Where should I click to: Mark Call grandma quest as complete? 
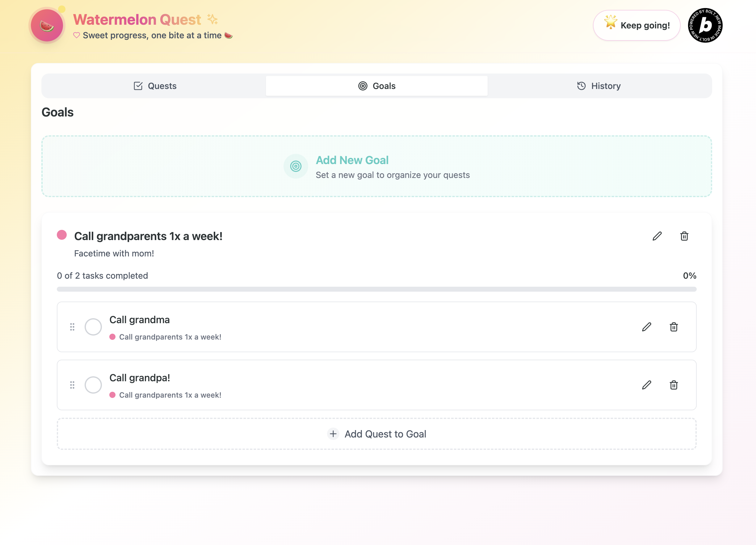click(x=93, y=327)
